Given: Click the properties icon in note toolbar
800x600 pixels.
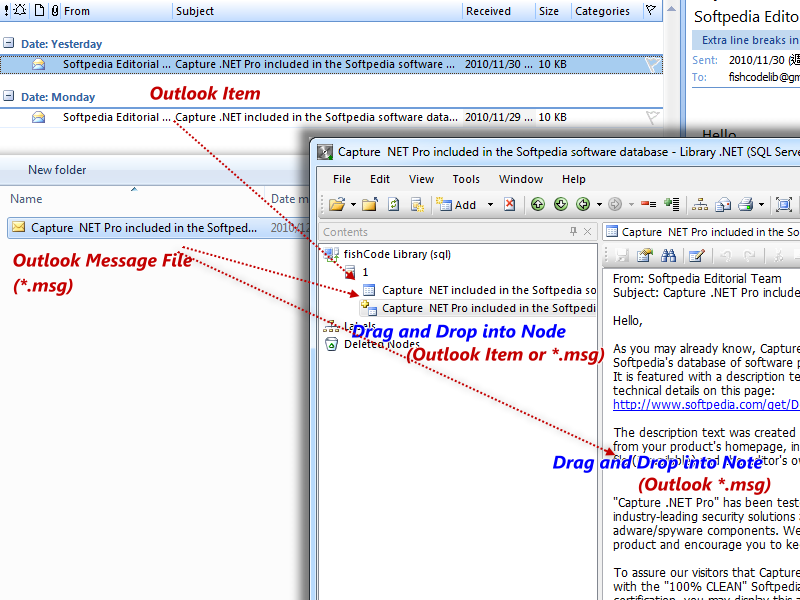Looking at the screenshot, I should [x=645, y=255].
